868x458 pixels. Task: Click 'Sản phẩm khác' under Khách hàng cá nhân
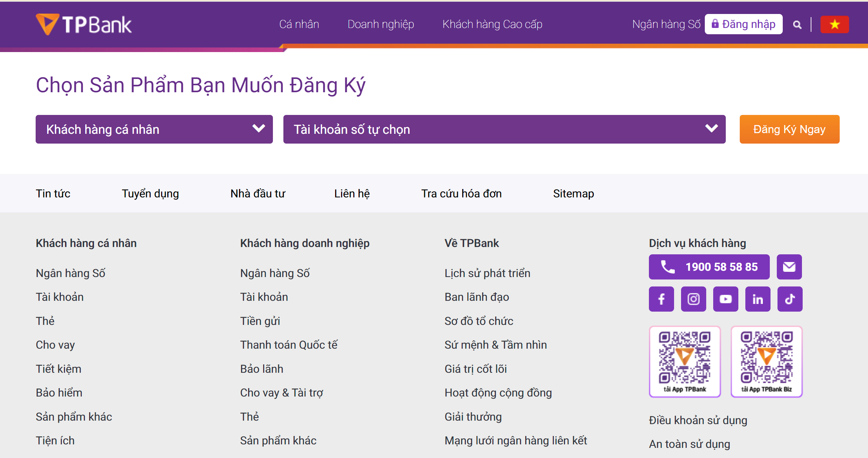(74, 417)
